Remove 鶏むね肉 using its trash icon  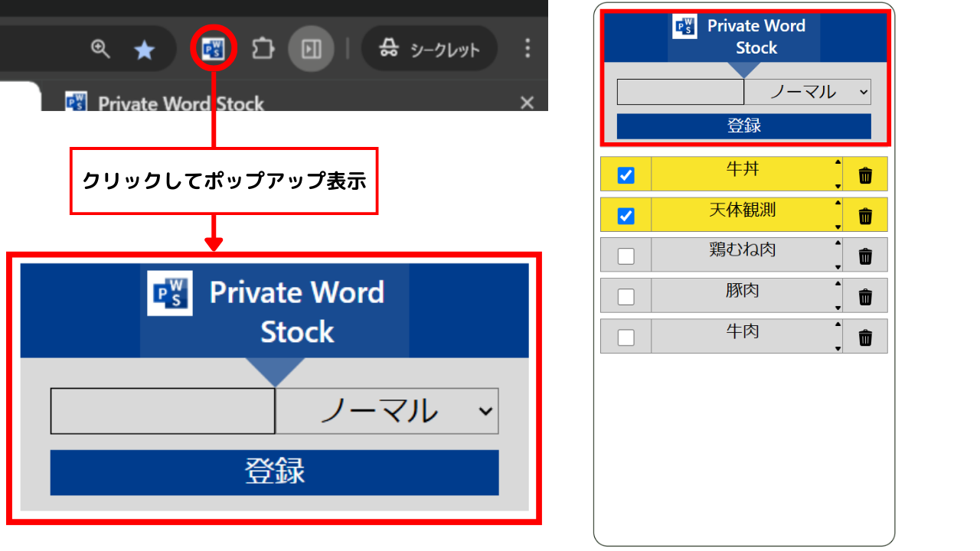coord(865,256)
